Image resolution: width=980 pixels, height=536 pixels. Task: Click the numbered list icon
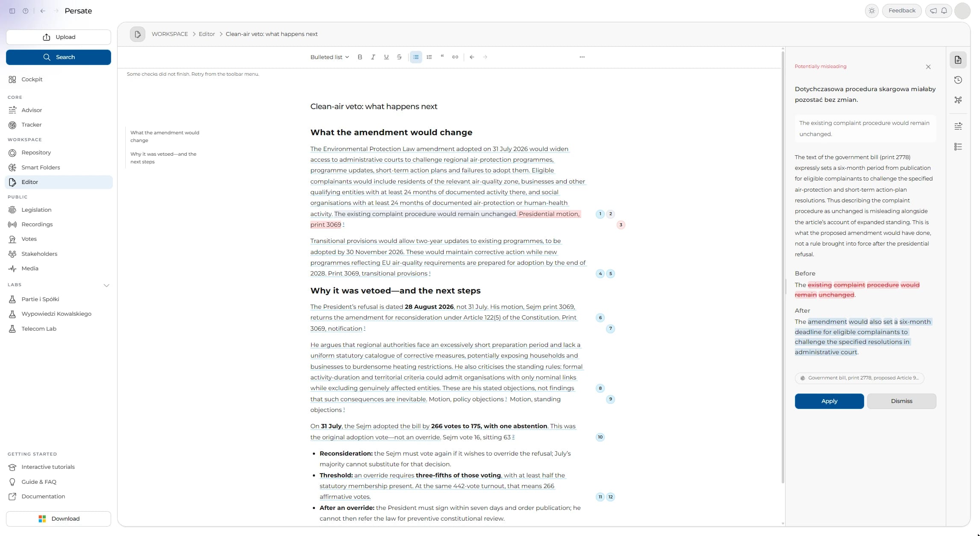(429, 57)
